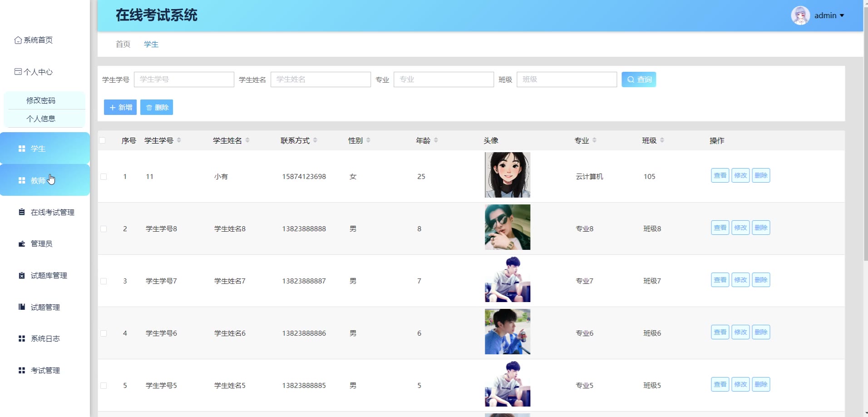This screenshot has width=868, height=417.
Task: Open 在线考试管理 clipboard icon
Action: point(22,212)
